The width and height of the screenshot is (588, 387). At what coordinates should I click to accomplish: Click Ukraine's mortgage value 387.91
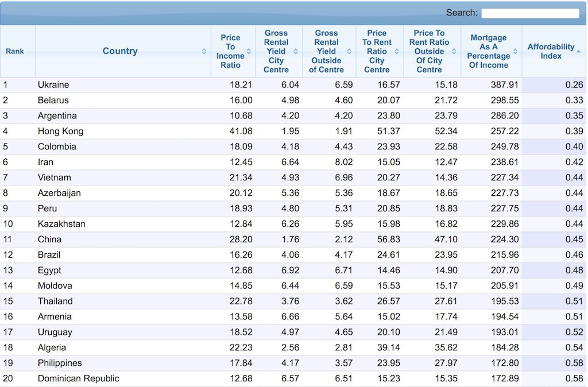click(x=505, y=85)
